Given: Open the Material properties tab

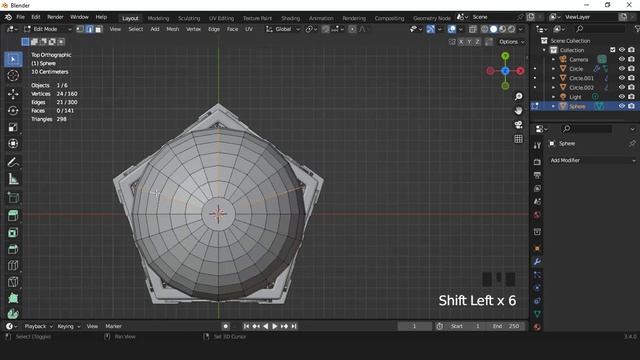Looking at the screenshot, I should pyautogui.click(x=537, y=327).
